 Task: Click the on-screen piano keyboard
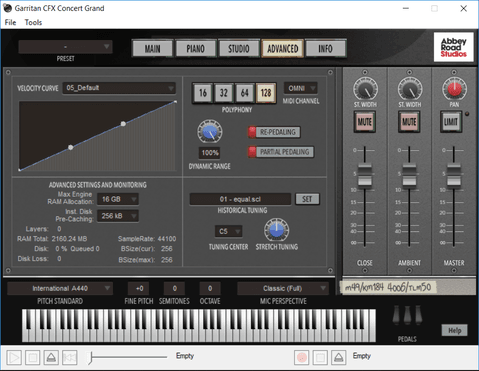199,325
